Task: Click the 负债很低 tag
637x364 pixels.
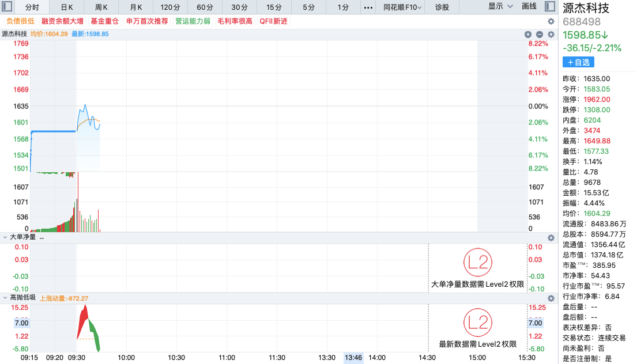Action: (20, 21)
